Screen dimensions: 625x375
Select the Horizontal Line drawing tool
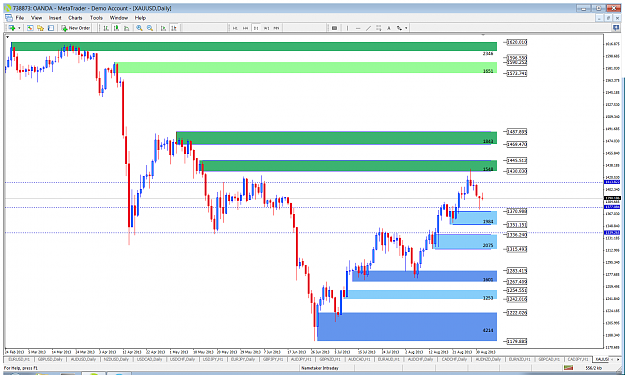click(358, 28)
